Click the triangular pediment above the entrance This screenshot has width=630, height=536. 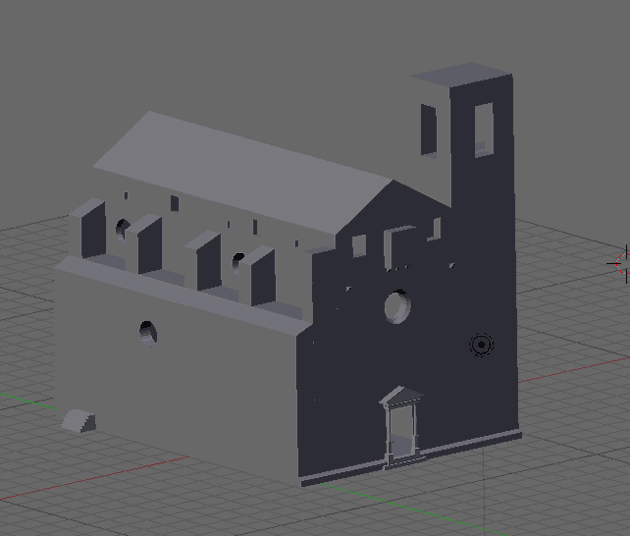point(401,396)
